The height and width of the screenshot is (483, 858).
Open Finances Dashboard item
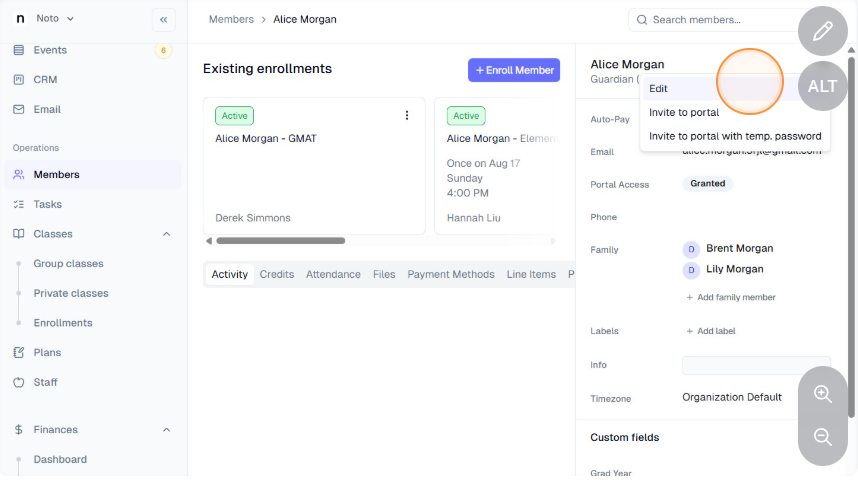click(60, 459)
